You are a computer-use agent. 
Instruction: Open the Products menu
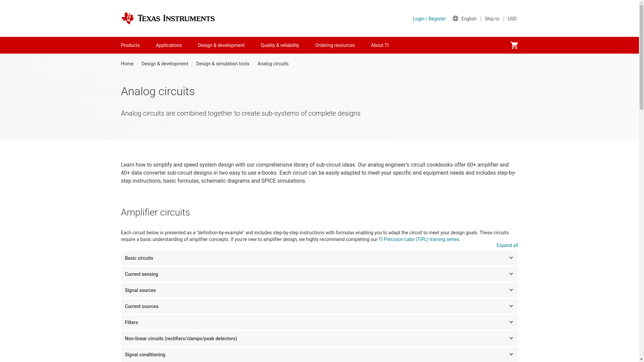pos(130,45)
